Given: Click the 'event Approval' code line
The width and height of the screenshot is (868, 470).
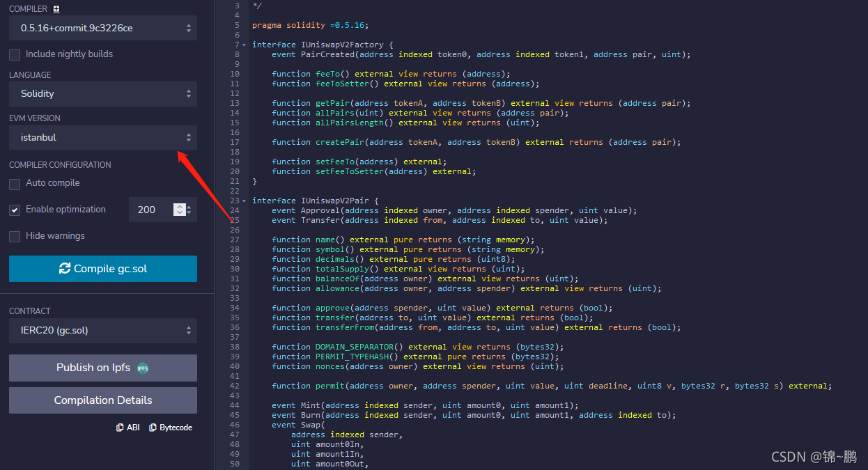Looking at the screenshot, I should coord(454,210).
